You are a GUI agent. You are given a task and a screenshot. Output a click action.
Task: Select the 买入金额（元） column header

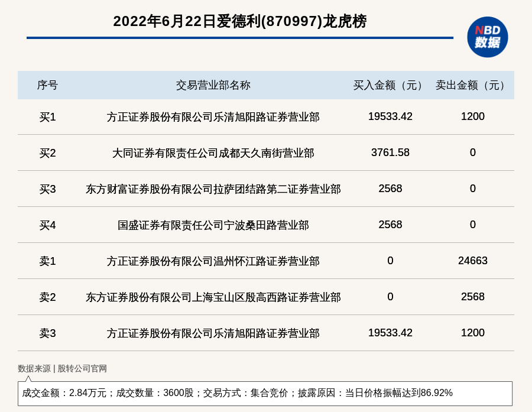pos(390,85)
